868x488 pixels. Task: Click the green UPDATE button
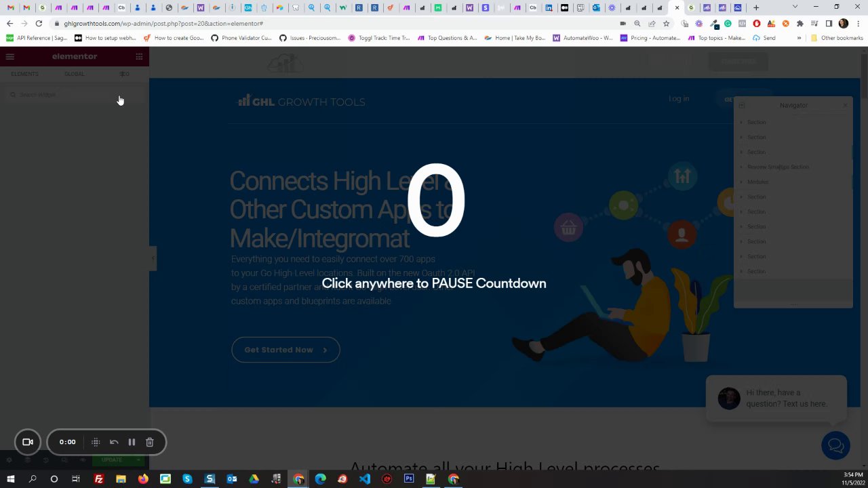[112, 460]
